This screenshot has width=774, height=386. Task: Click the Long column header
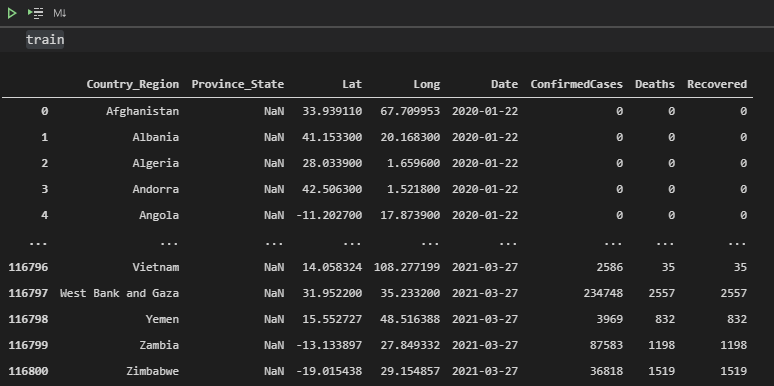[426, 84]
